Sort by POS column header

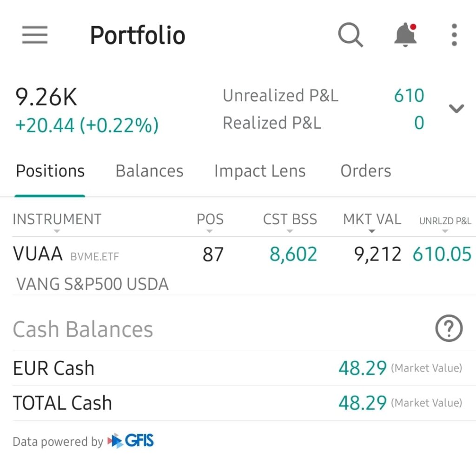[x=210, y=220]
